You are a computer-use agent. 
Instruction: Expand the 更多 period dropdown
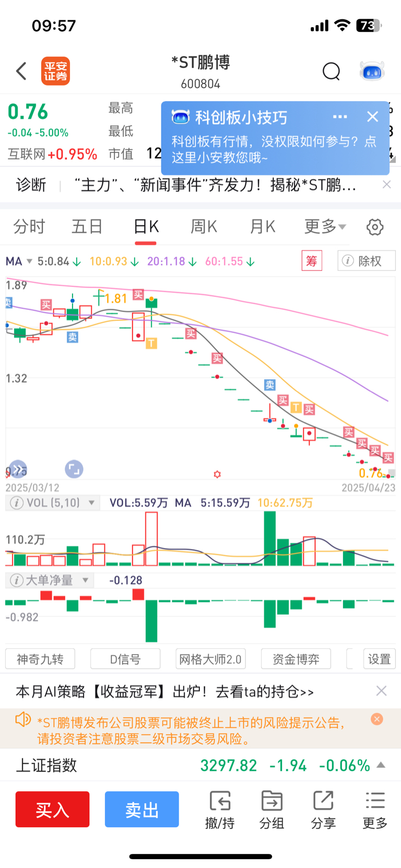pos(325,227)
